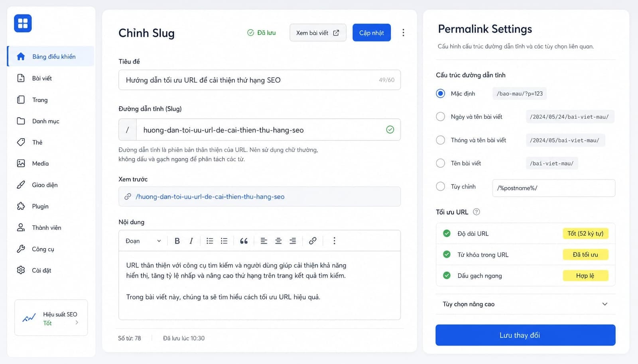
Task: Click the Dấu gạch ngang check icon
Action: tap(447, 276)
